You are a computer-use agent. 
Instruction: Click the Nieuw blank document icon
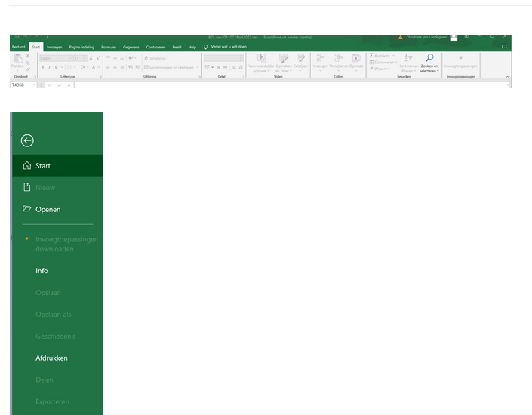[27, 187]
